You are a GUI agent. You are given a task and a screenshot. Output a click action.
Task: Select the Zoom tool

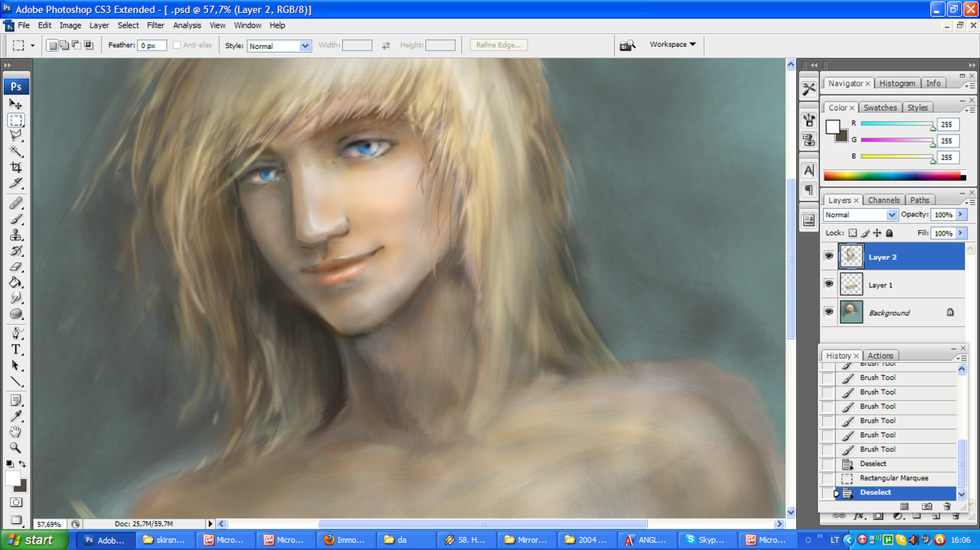tap(16, 448)
